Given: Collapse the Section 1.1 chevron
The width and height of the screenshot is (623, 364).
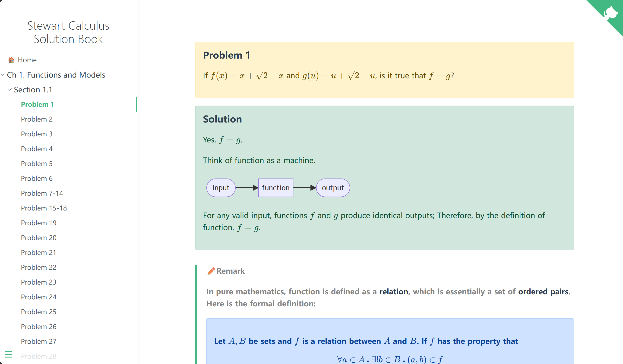Looking at the screenshot, I should pos(9,90).
